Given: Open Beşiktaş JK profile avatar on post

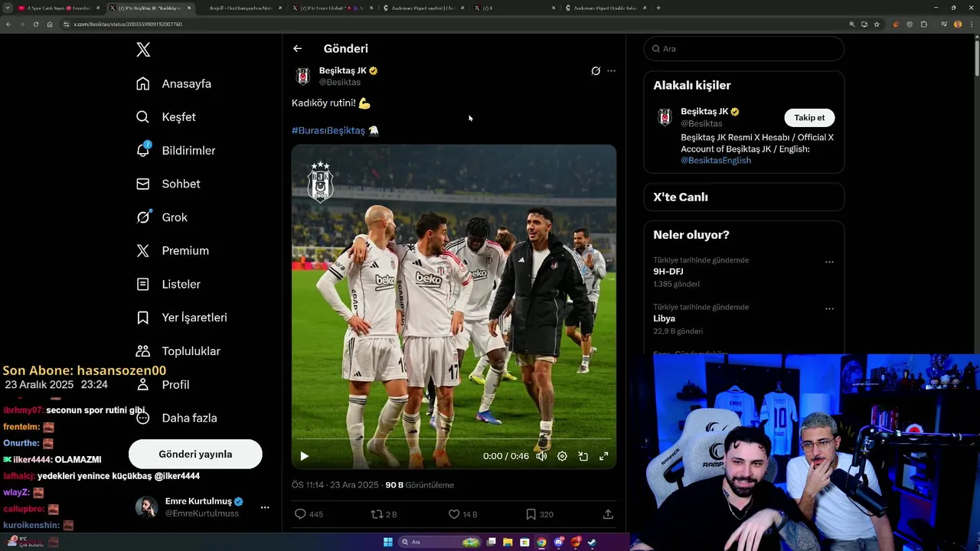Looking at the screenshot, I should click(x=303, y=76).
